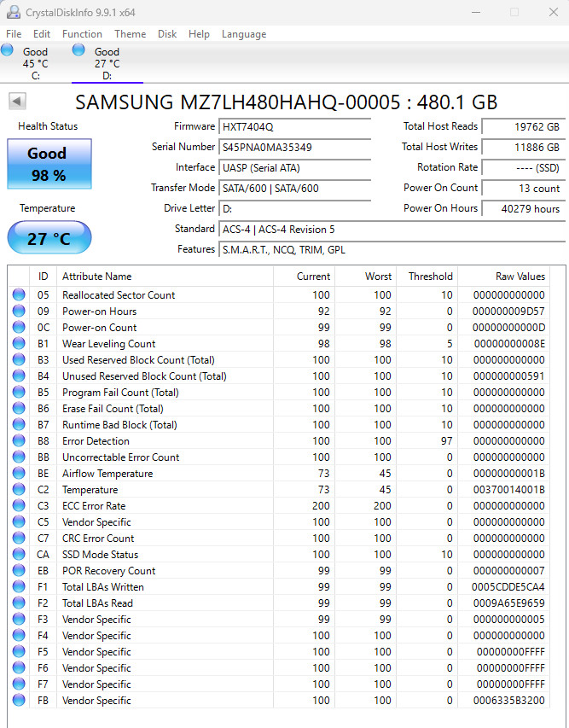
Task: Click status orb for Used Reserved Block Count
Action: [x=19, y=360]
